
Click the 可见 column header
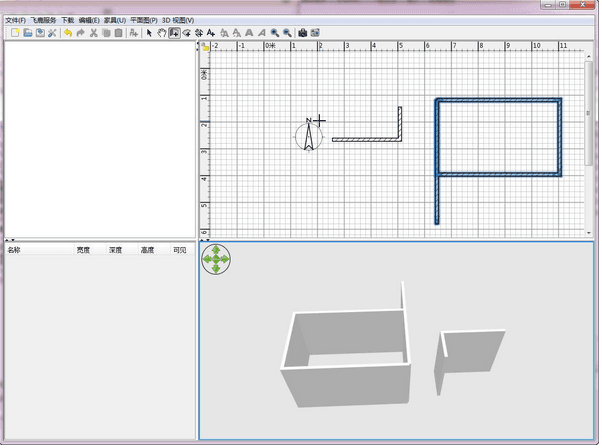[x=180, y=250]
